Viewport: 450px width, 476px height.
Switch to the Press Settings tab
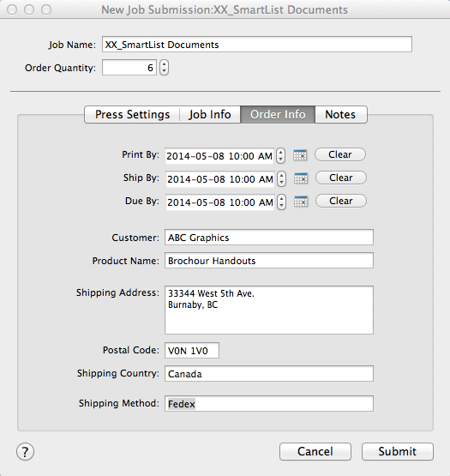pyautogui.click(x=132, y=114)
